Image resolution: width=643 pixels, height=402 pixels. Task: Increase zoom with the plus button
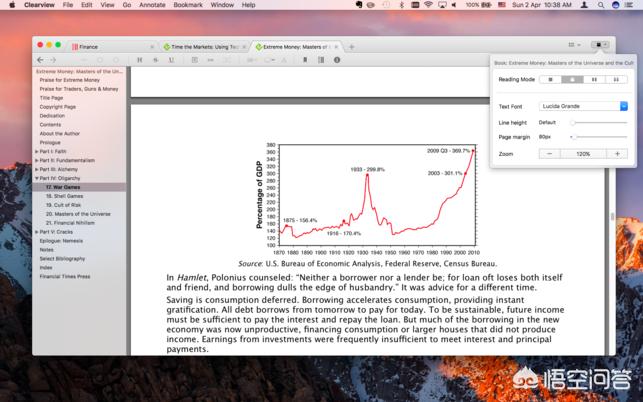click(617, 154)
